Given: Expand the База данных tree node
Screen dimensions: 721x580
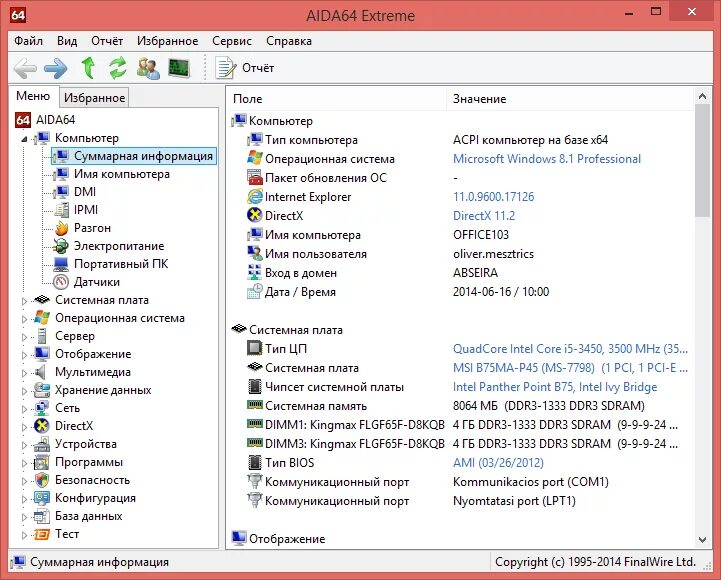Looking at the screenshot, I should [x=24, y=517].
